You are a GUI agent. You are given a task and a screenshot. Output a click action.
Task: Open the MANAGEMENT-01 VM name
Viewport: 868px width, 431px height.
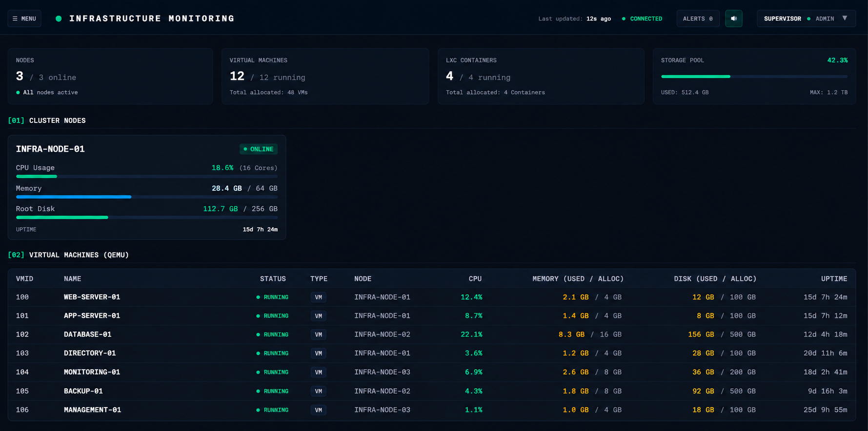pyautogui.click(x=93, y=410)
